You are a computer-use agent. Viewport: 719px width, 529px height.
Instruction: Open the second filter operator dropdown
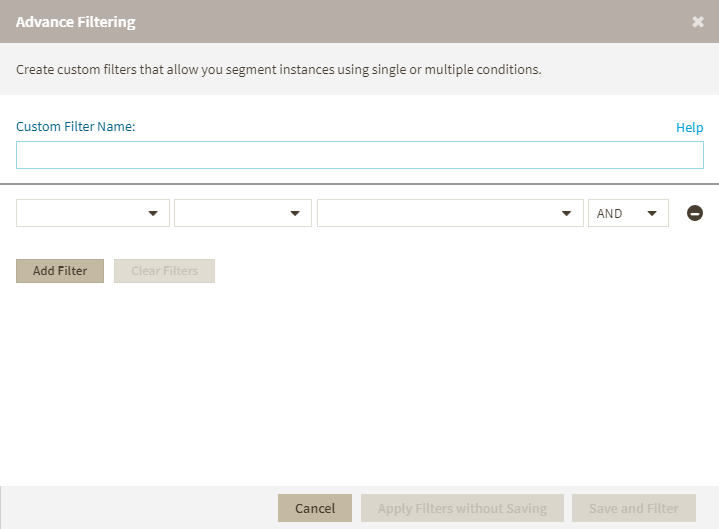pos(242,213)
